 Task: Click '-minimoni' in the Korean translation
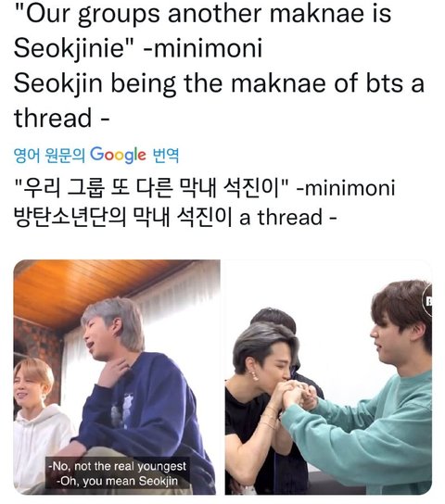[x=345, y=188]
